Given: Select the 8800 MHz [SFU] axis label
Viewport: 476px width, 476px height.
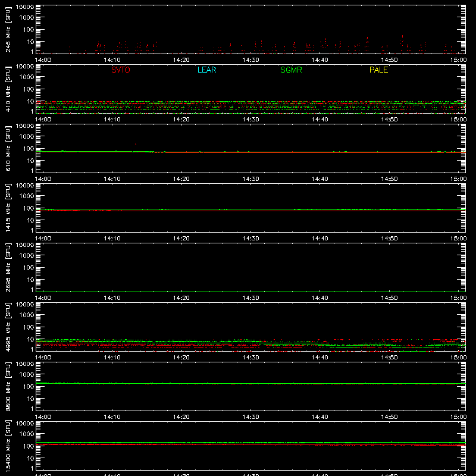Looking at the screenshot, I should pos(8,387).
